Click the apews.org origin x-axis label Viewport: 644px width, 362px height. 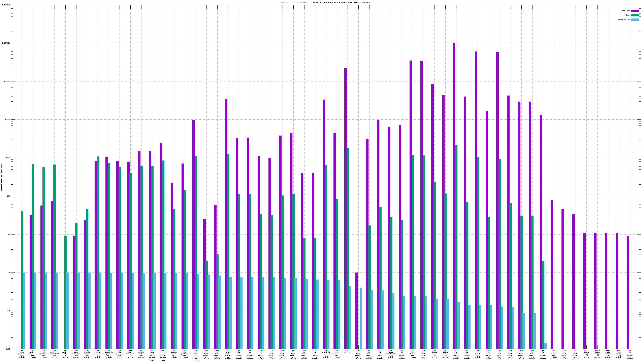(553, 354)
